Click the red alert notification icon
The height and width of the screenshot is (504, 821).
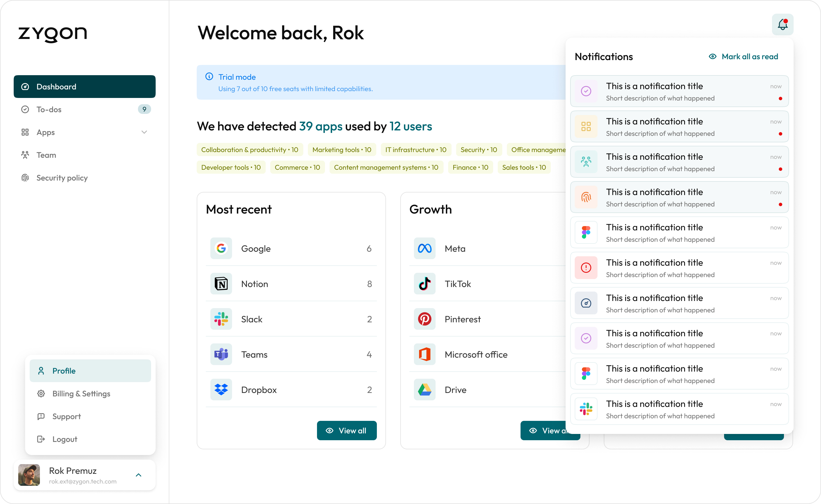tap(586, 268)
